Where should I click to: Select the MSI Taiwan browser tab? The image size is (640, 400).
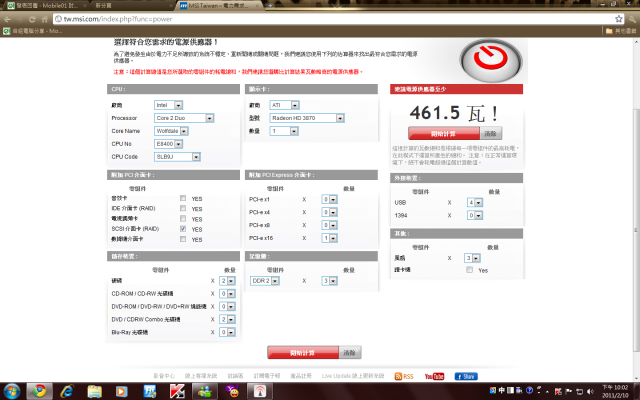click(220, 6)
